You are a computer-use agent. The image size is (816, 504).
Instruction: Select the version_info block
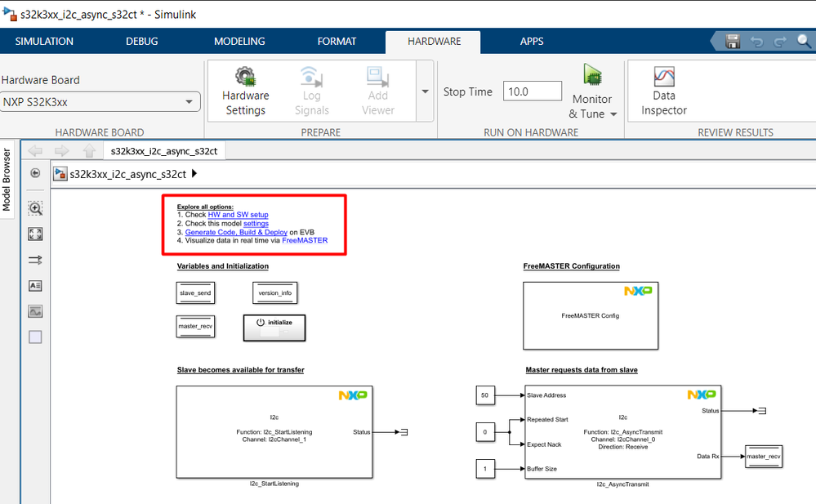pyautogui.click(x=274, y=292)
